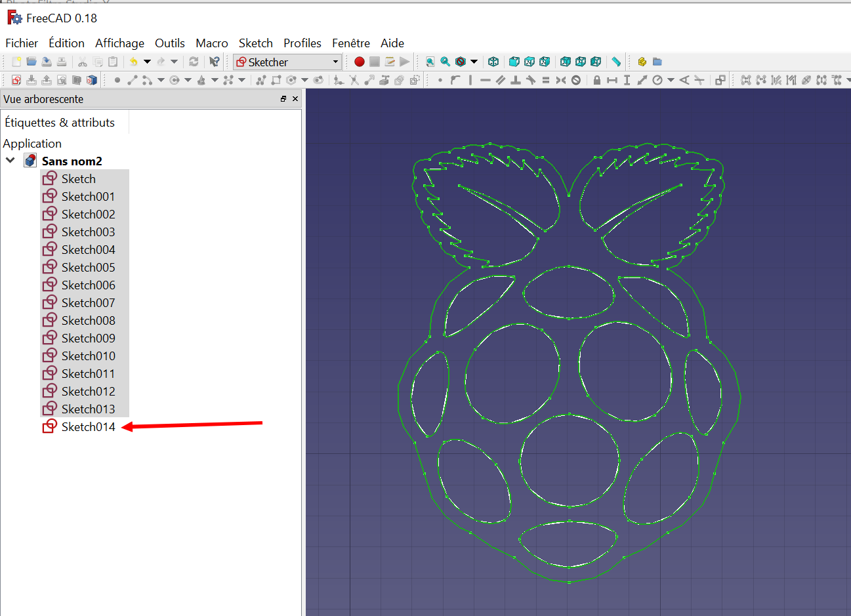This screenshot has height=616, width=851.
Task: Click the open file folder icon
Action: [x=31, y=62]
